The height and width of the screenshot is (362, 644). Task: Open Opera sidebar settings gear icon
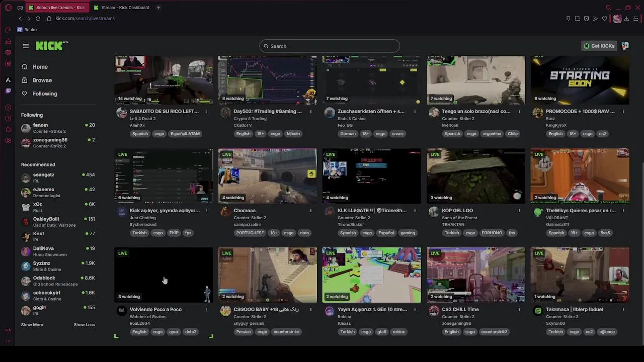(x=8, y=141)
